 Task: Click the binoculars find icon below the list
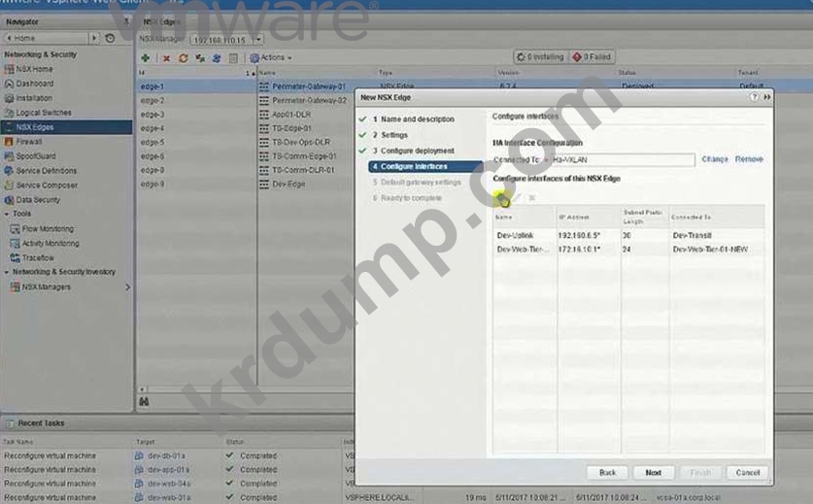144,401
